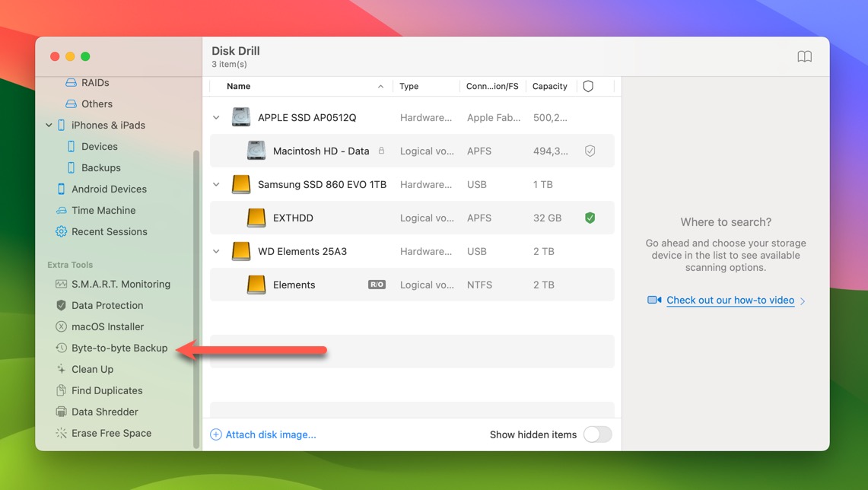Viewport: 868px width, 490px height.
Task: Open the how-to video link
Action: (730, 300)
